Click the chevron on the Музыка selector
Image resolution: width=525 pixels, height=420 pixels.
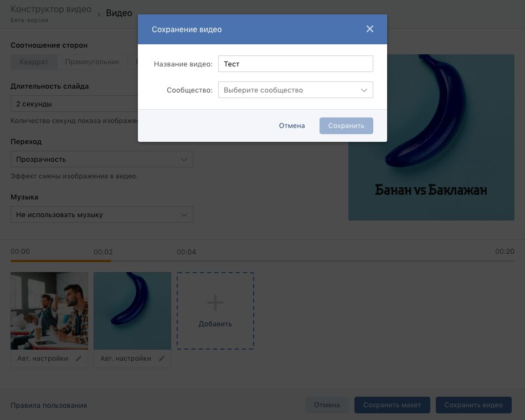[184, 214]
